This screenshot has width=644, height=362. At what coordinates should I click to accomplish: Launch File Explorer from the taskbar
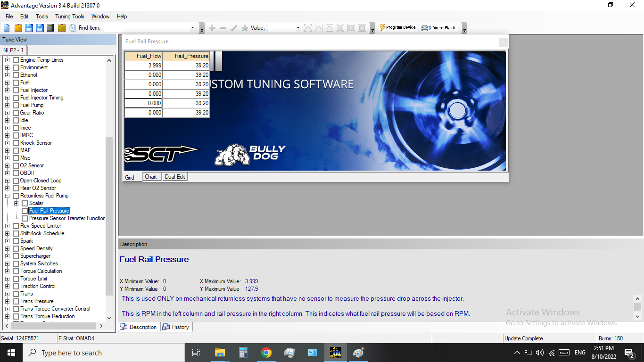(x=220, y=353)
